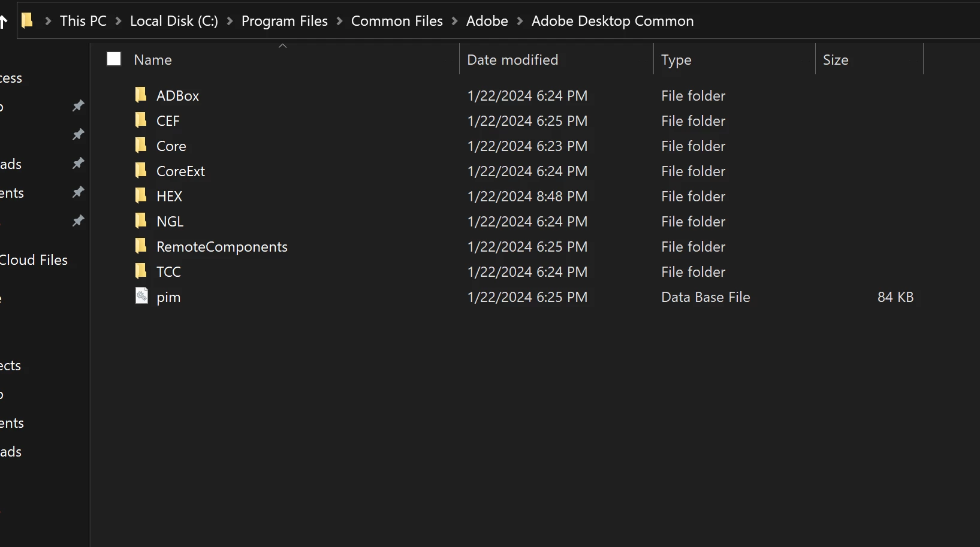Click the Size column header
The width and height of the screenshot is (980, 547).
pyautogui.click(x=836, y=60)
